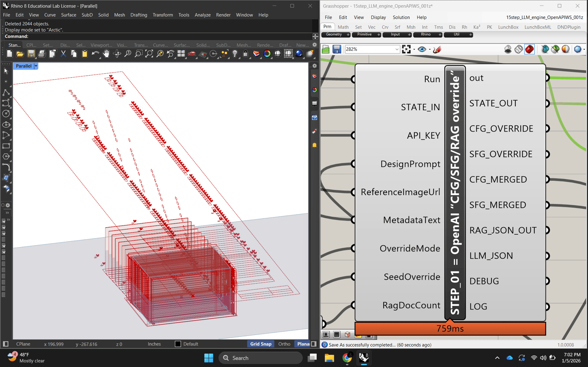The image size is (588, 367).
Task: Click the red car Set View icon
Action: 192,54
